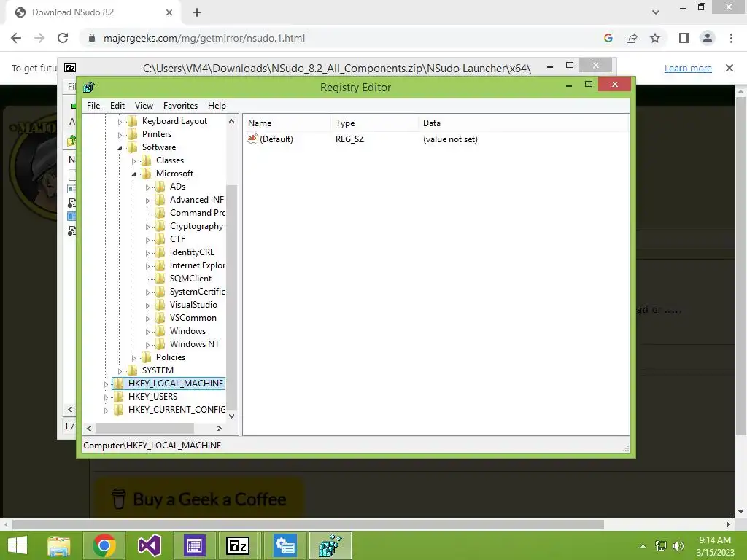Open the Chrome profile avatar
747x560 pixels.
pos(708,38)
